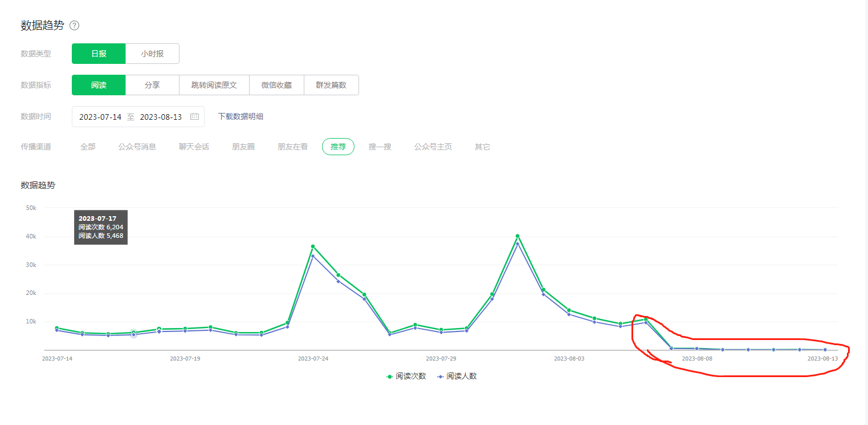Click x-axis label 2023-07-24
Viewport: 868px width, 425px height.
(313, 358)
